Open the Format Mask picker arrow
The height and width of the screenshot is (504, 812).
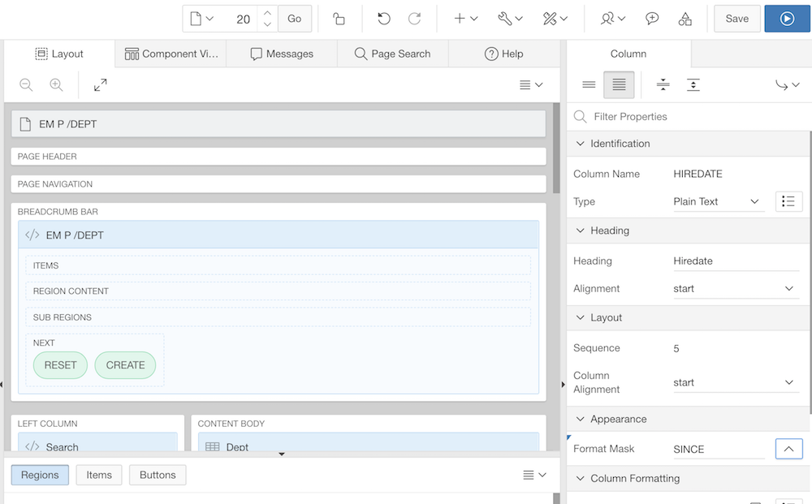coord(788,449)
